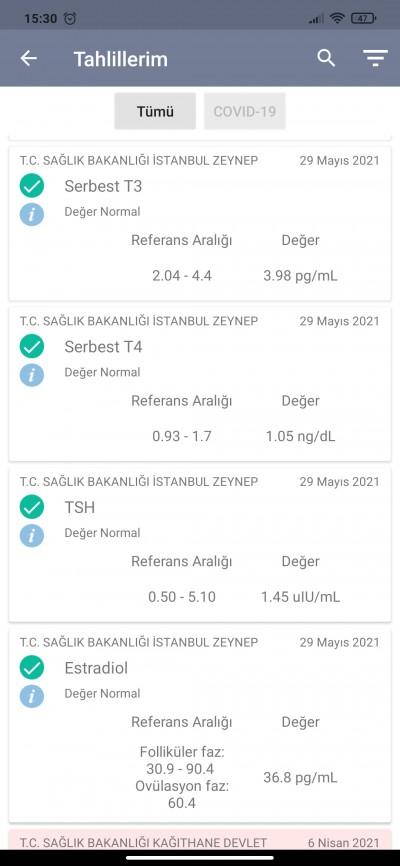Tap the Serbest T4 1.05 ng/dL value
The width and height of the screenshot is (400, 866).
pos(300,437)
